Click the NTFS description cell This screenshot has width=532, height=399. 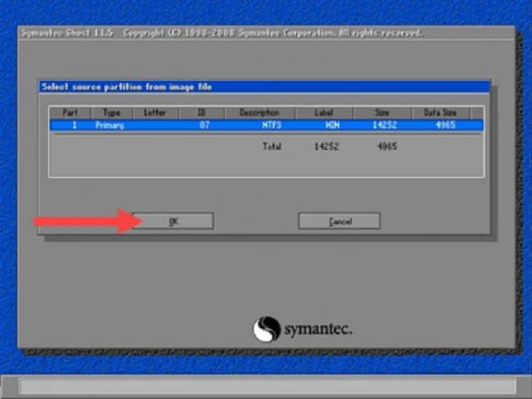point(272,126)
